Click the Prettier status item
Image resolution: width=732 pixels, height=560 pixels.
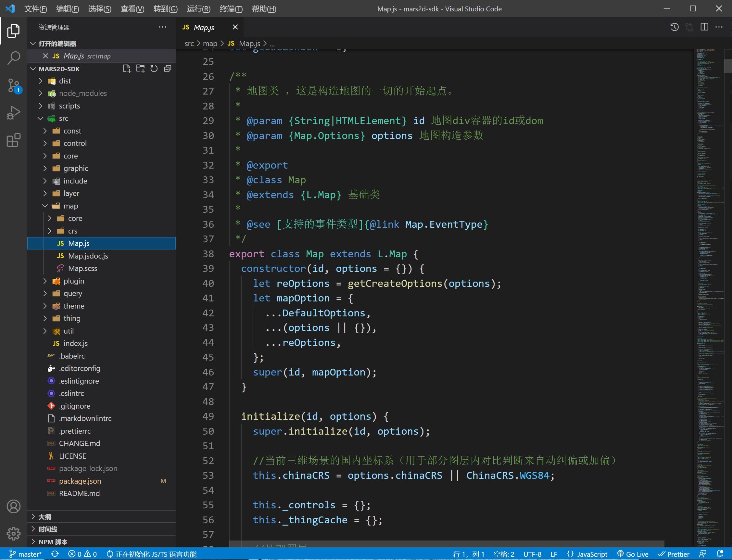tap(673, 554)
